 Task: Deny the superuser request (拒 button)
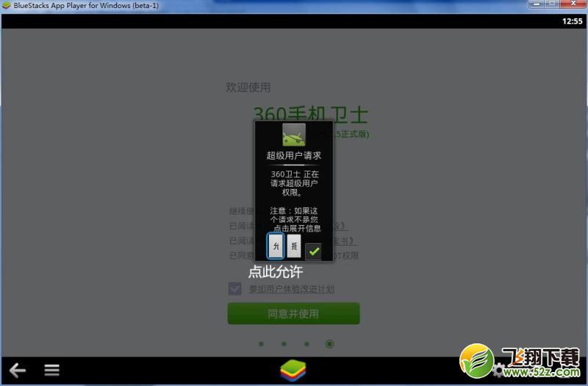[294, 246]
